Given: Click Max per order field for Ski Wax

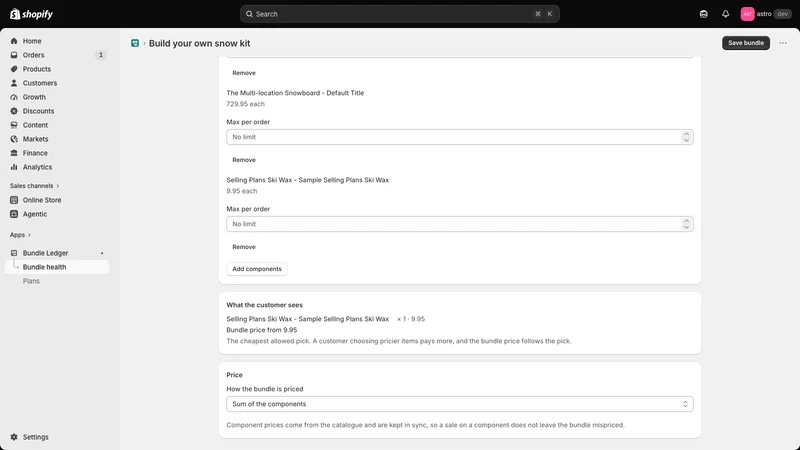Looking at the screenshot, I should click(x=460, y=224).
